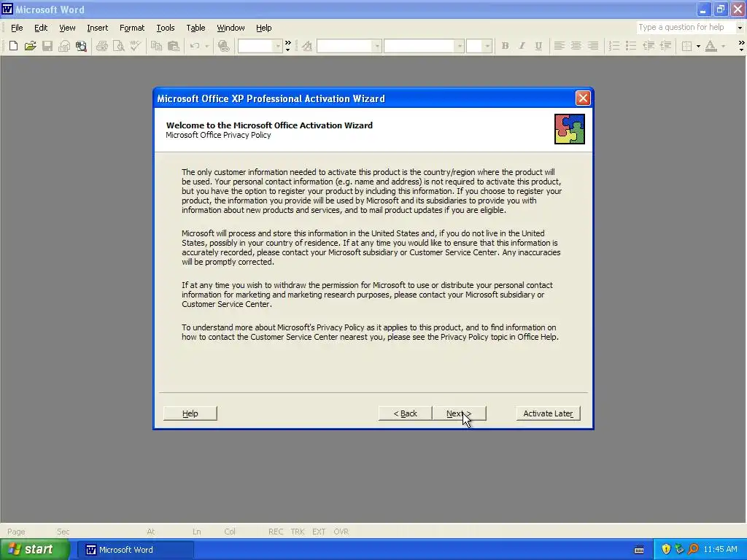Open the Insert menu
The width and height of the screenshot is (747, 560).
click(x=97, y=28)
